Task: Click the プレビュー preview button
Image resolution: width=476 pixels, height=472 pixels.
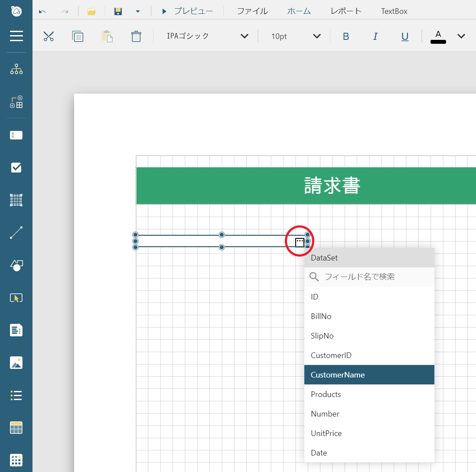Action: click(187, 11)
